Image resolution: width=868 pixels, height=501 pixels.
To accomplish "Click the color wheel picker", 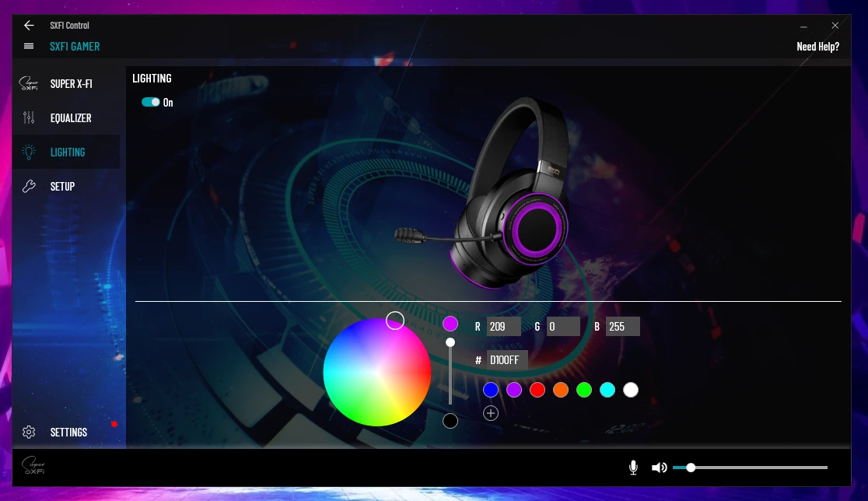I will (x=377, y=372).
